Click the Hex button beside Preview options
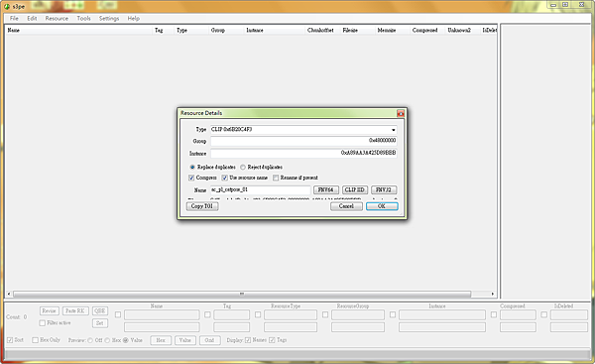595x364 pixels. point(161,340)
